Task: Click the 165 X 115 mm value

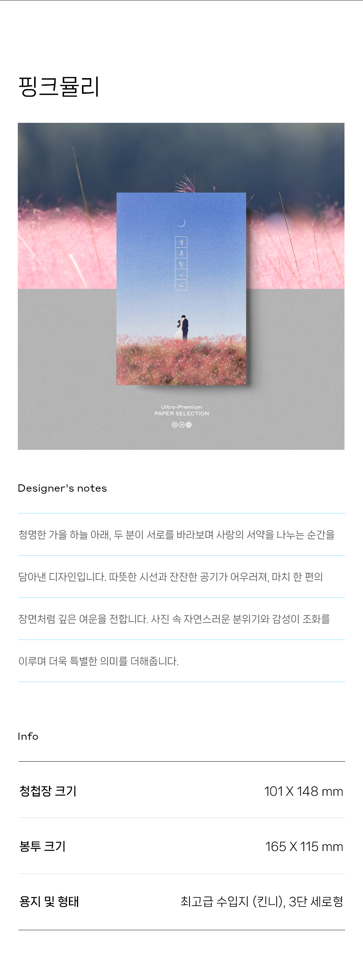Action: pos(304,847)
